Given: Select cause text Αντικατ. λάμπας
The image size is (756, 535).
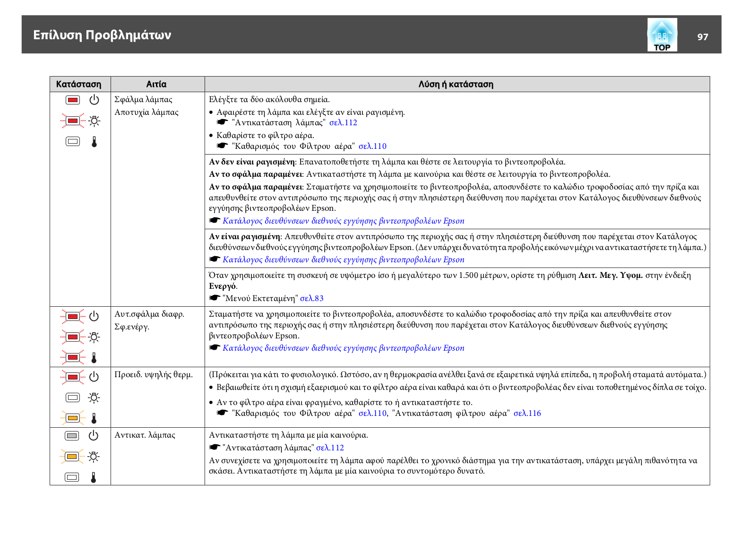Looking at the screenshot, I should 145,435.
